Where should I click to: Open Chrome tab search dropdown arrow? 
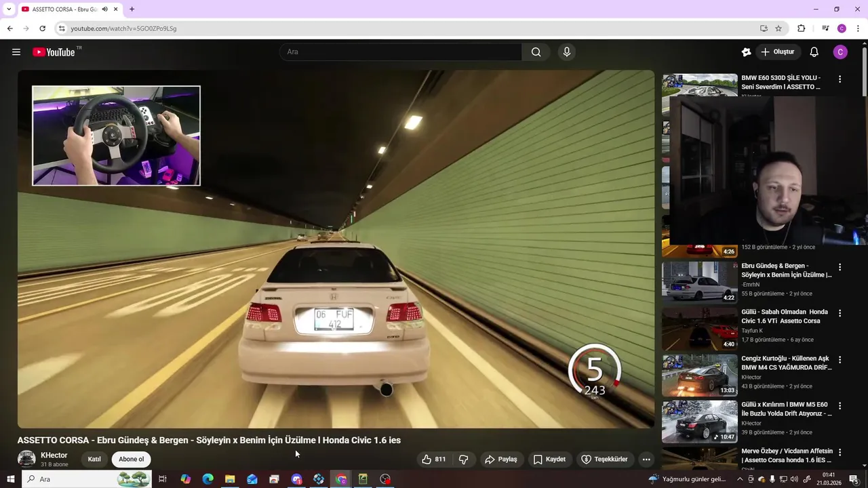pyautogui.click(x=9, y=9)
